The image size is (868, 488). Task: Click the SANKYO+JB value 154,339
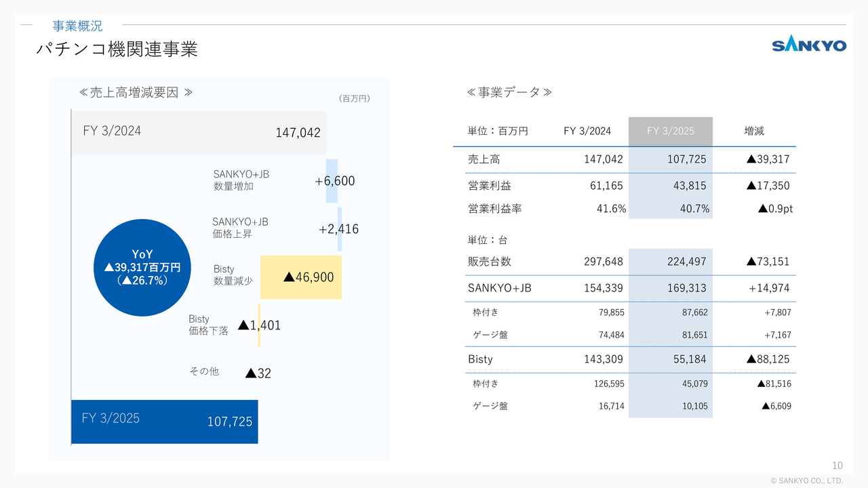(604, 288)
